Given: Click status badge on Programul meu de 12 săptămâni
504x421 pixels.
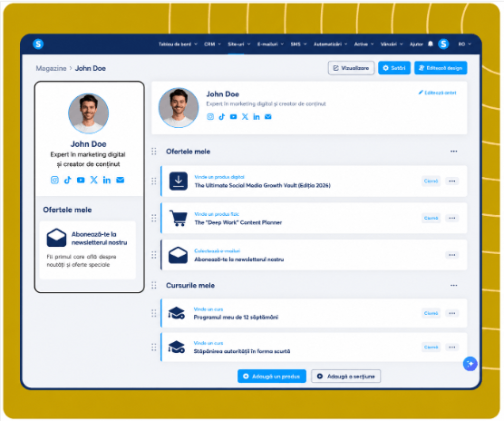Looking at the screenshot, I should tap(431, 313).
